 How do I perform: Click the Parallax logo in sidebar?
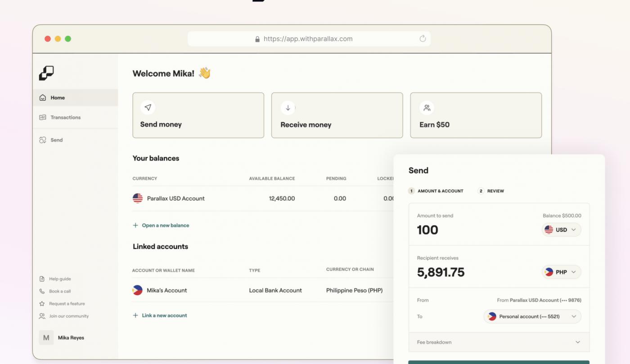(46, 73)
